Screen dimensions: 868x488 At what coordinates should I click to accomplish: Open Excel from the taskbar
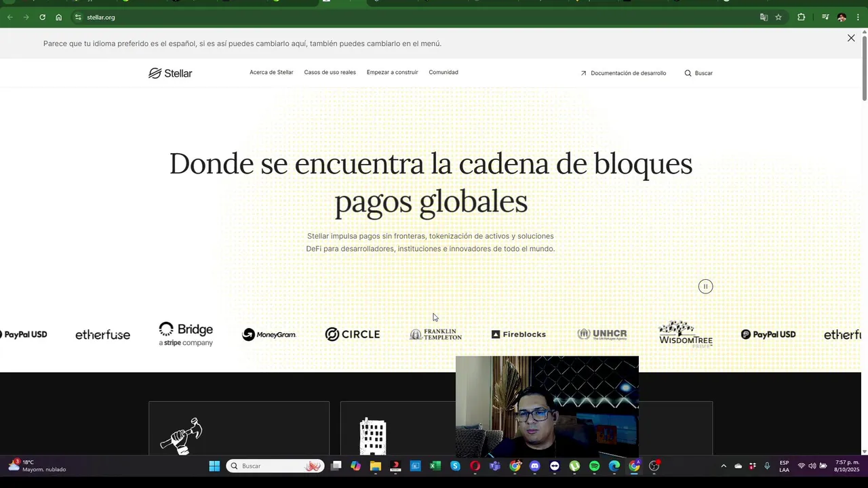click(x=435, y=466)
